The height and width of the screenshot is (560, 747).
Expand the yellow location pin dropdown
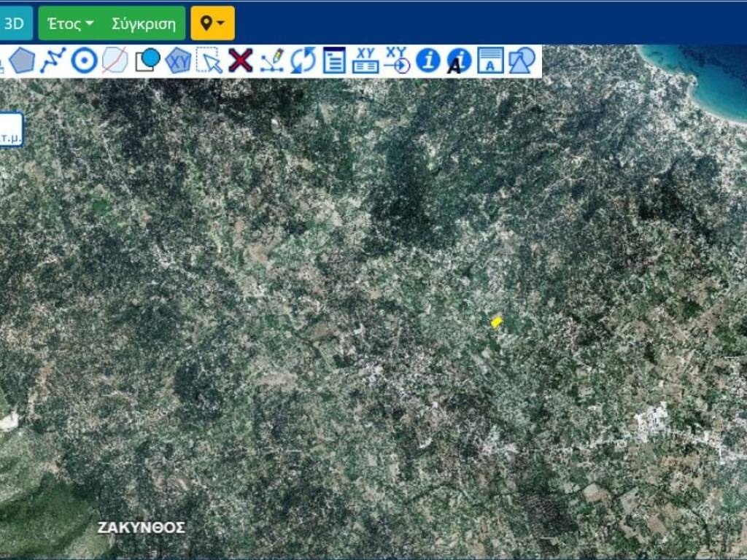tap(212, 23)
